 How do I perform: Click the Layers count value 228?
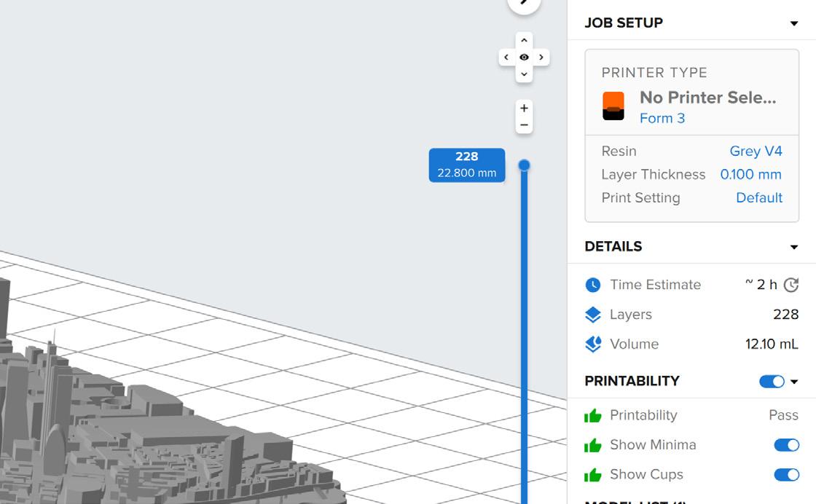(x=786, y=314)
